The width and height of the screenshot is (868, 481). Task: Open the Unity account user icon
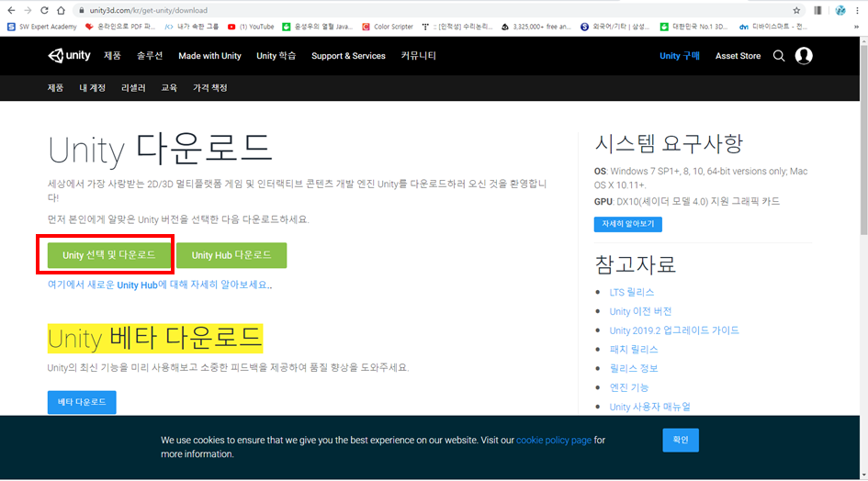tap(804, 55)
